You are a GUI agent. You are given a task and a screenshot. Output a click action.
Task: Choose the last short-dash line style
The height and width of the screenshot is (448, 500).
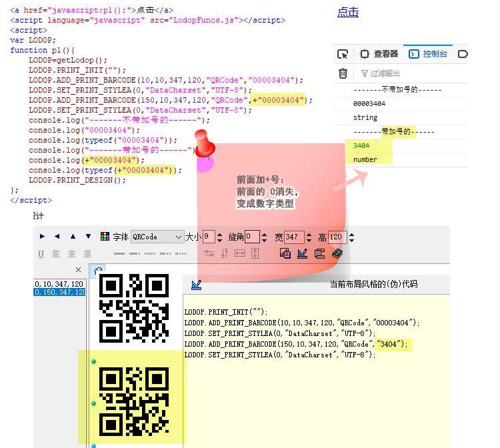coord(181,253)
